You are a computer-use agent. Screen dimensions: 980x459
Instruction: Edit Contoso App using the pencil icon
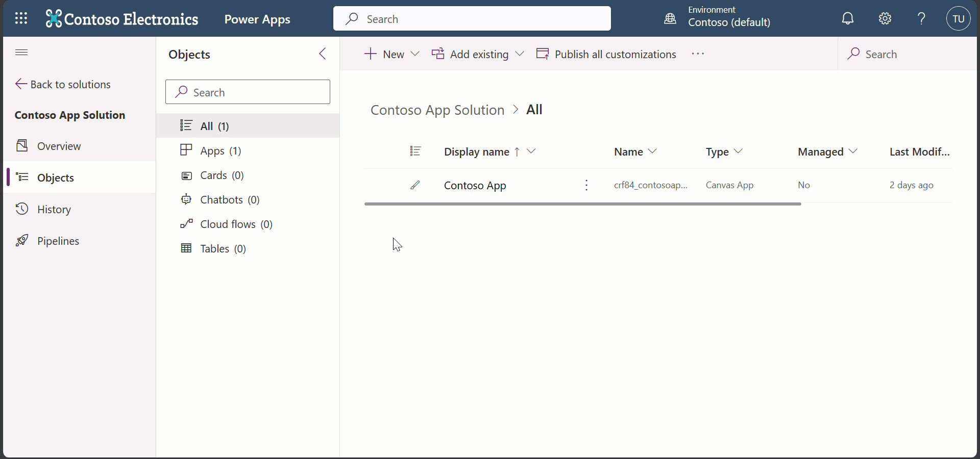(x=415, y=185)
